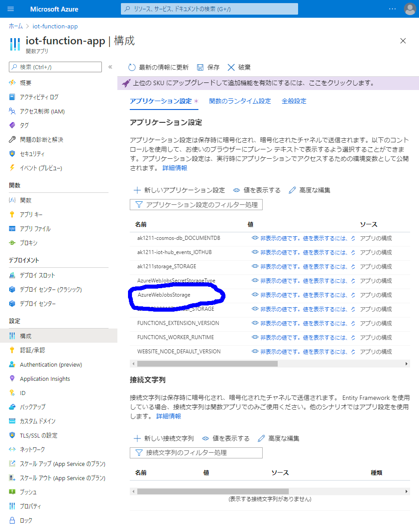Open デプロイ スロット in the sidebar

pos(37,275)
